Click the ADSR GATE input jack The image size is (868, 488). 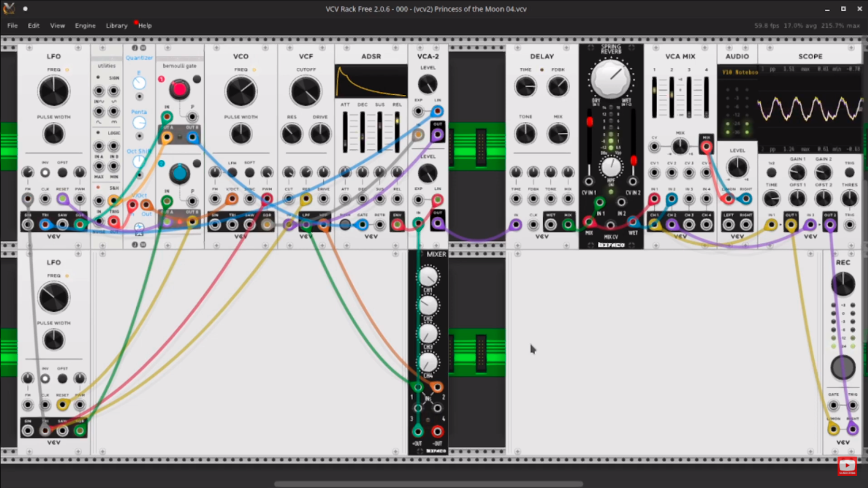[x=362, y=225]
